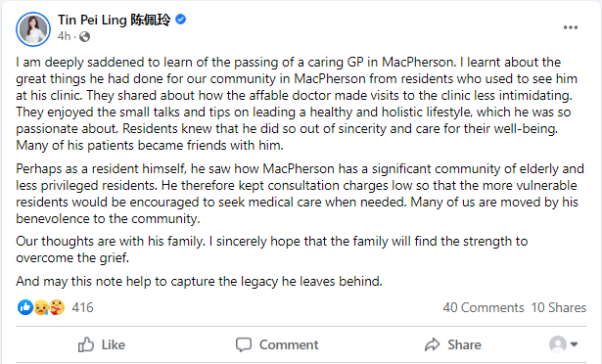This screenshot has height=364, width=602.
Task: Click the globe public audience icon
Action: pyautogui.click(x=84, y=36)
